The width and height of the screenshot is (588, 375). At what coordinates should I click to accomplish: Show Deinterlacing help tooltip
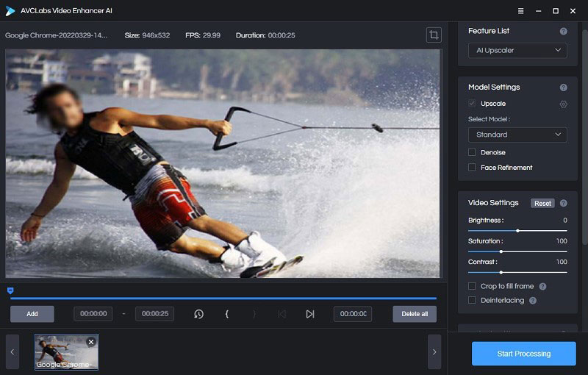pyautogui.click(x=533, y=301)
